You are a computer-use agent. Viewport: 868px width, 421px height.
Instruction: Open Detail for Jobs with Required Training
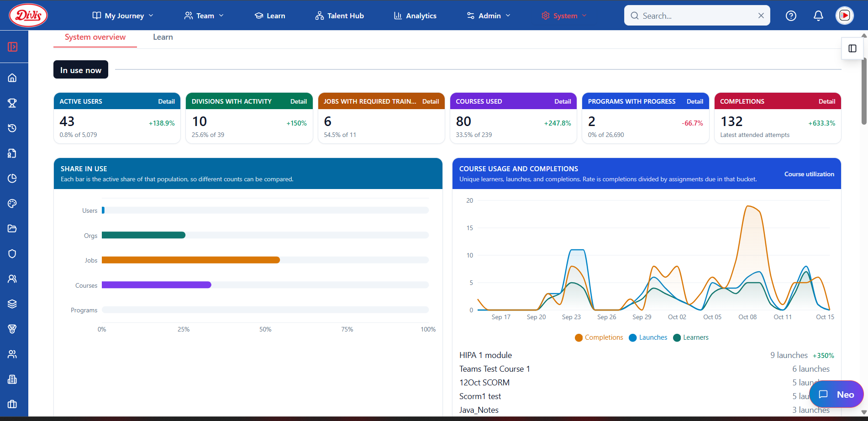point(431,101)
